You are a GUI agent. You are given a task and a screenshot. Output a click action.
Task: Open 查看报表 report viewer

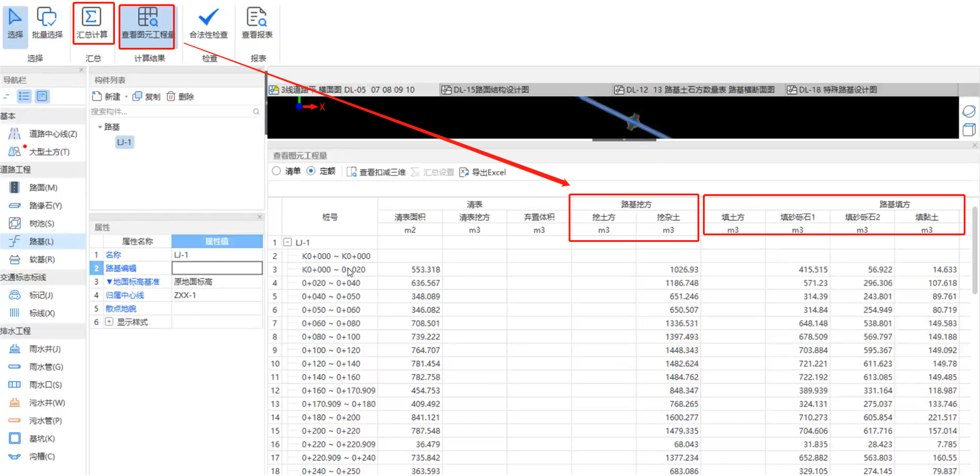tap(257, 24)
